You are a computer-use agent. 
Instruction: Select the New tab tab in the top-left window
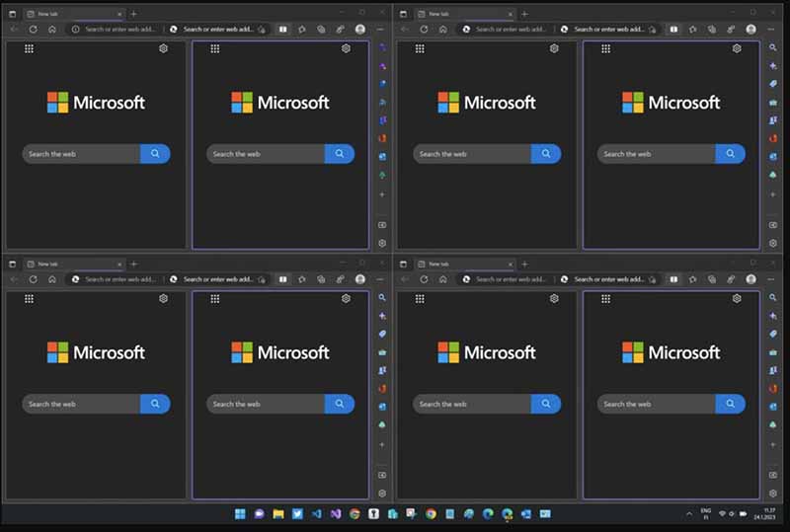pyautogui.click(x=73, y=14)
